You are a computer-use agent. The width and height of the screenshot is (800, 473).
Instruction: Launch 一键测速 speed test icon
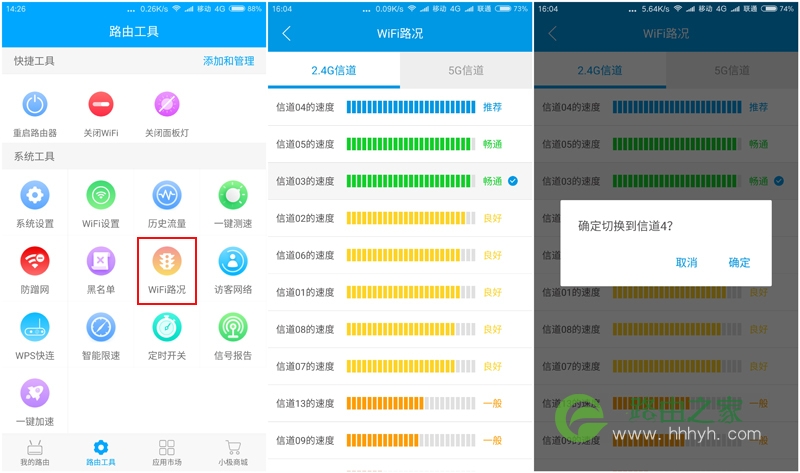(233, 195)
